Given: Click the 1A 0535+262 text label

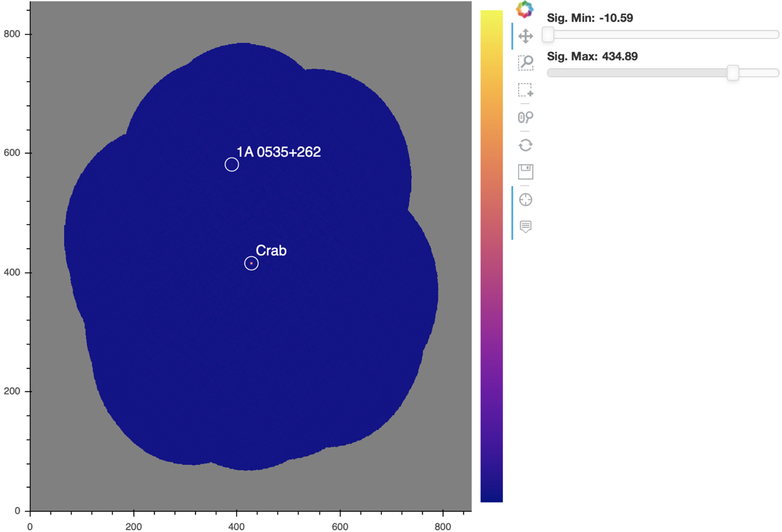Looking at the screenshot, I should coord(278,152).
